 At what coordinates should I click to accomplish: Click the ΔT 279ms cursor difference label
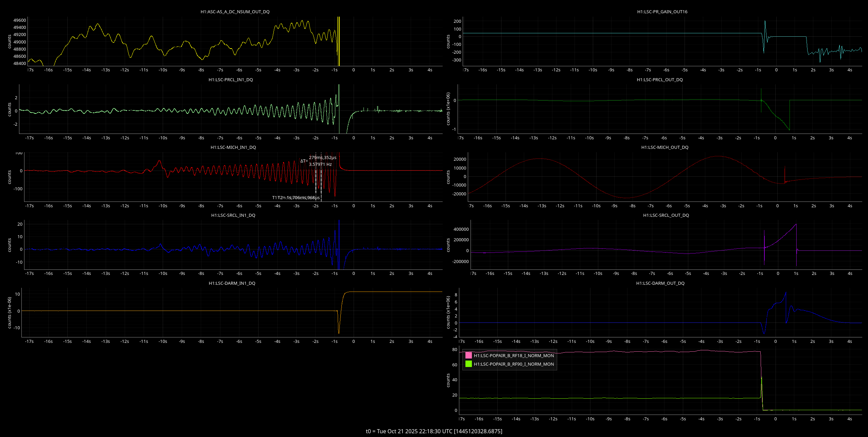[x=318, y=158]
